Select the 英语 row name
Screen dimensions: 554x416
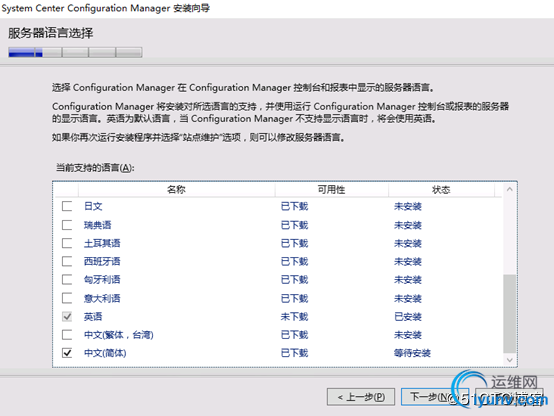(x=93, y=316)
